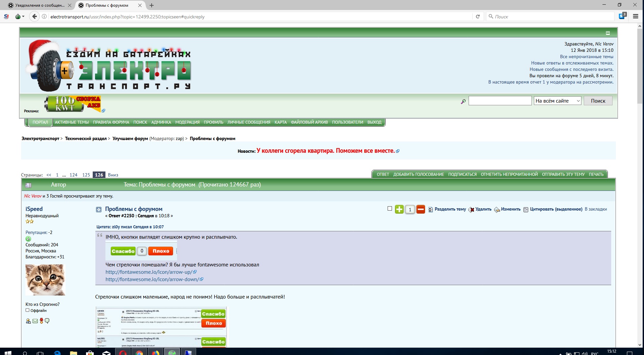Open the 'На всём сайте' search scope dropdown

557,101
